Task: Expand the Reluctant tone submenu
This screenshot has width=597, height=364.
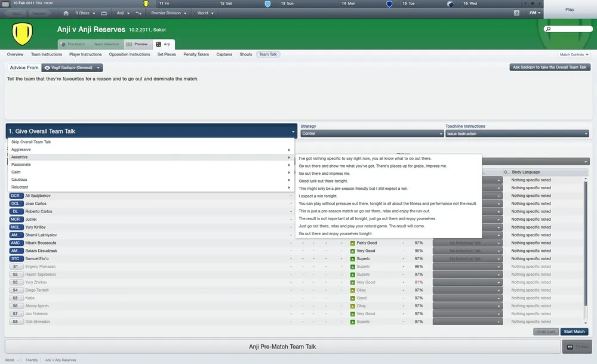Action: click(x=150, y=187)
